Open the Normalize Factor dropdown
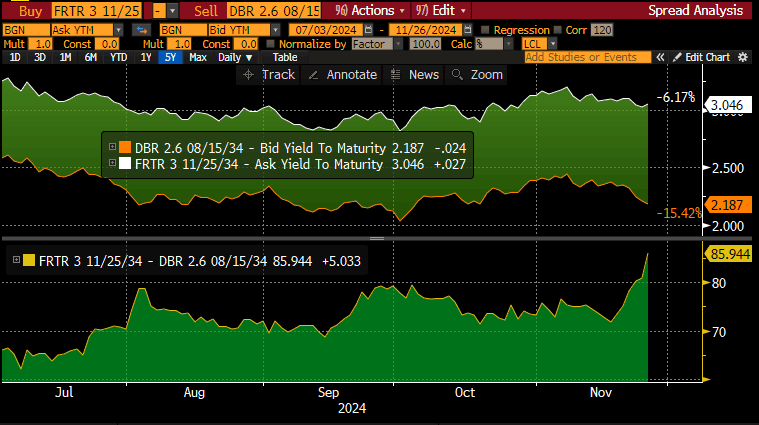759x425 pixels. click(398, 44)
